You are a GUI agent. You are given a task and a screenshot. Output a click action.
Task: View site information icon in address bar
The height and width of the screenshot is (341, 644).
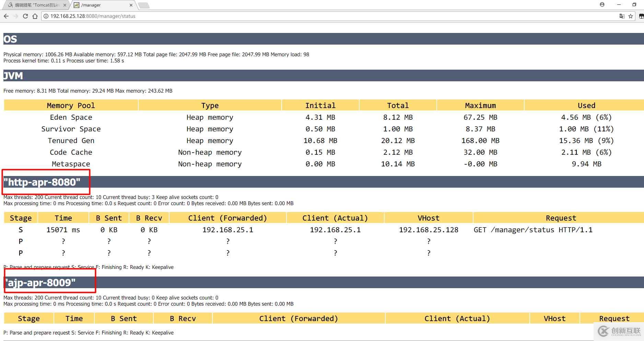click(46, 16)
